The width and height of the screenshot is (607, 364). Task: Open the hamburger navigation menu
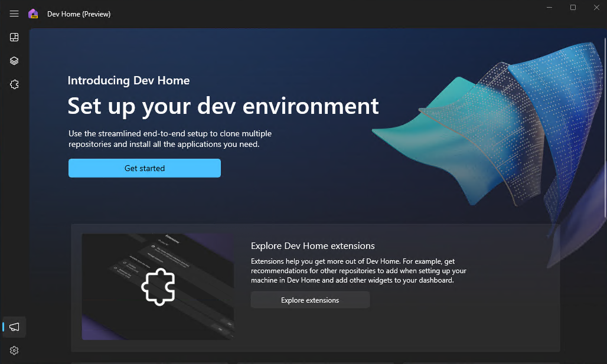(x=14, y=14)
